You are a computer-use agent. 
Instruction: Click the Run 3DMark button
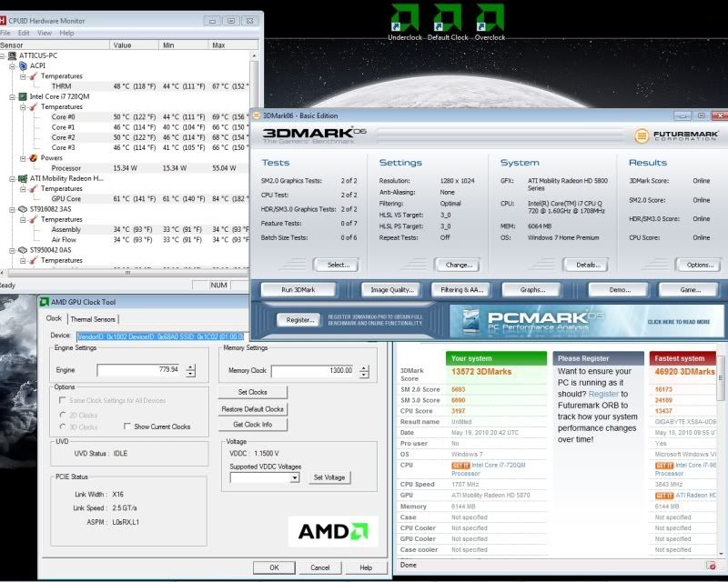point(298,289)
